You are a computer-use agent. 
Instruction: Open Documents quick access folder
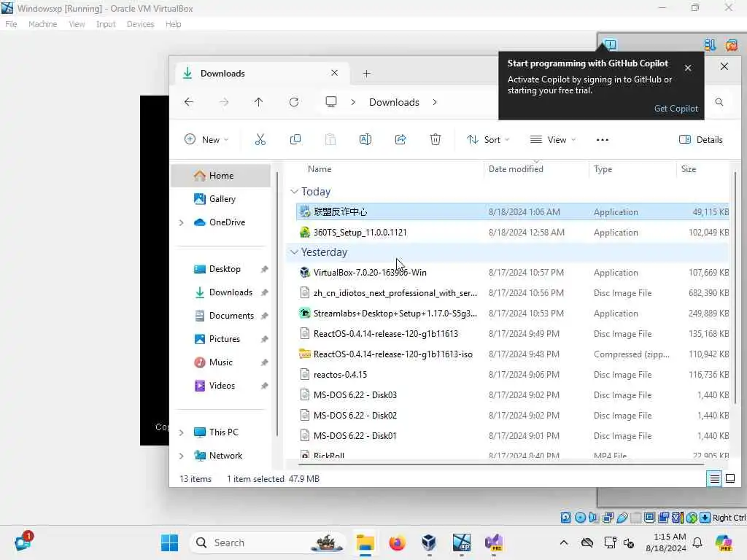click(221, 316)
